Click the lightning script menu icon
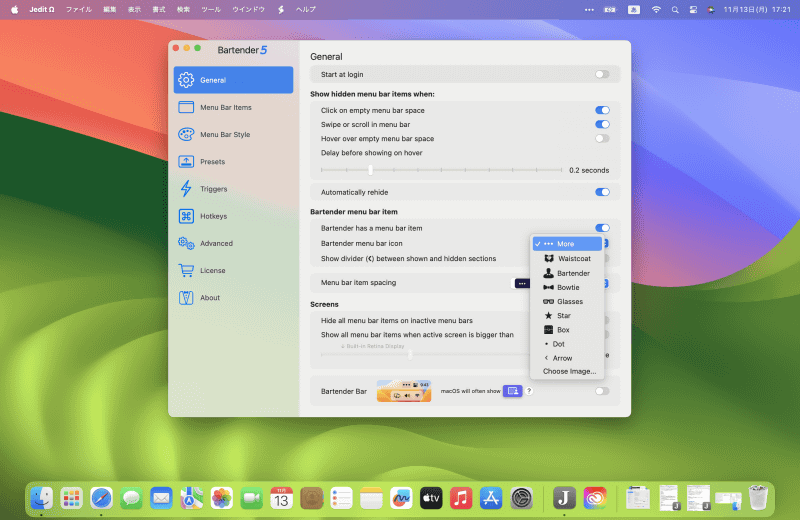This screenshot has width=800, height=520. 281,9
